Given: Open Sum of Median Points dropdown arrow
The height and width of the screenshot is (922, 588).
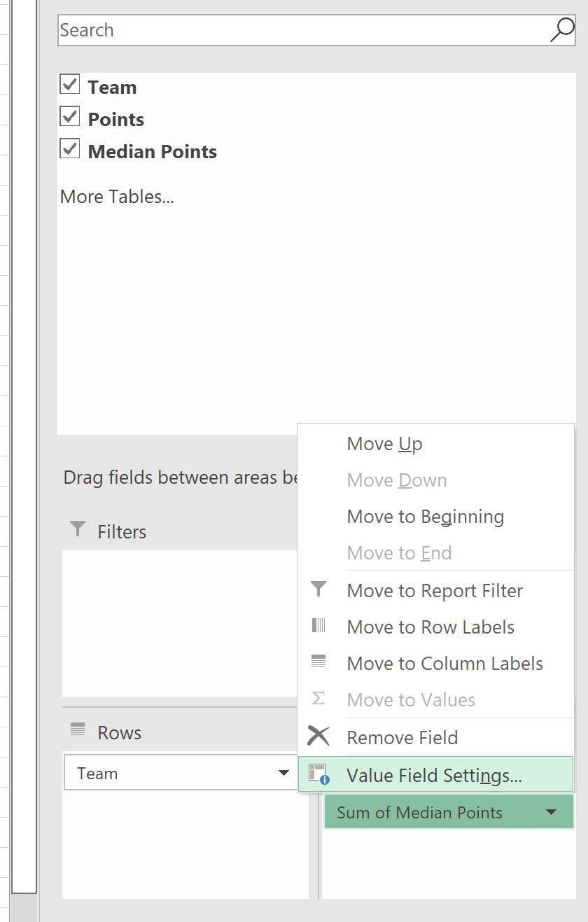Looking at the screenshot, I should tap(551, 812).
